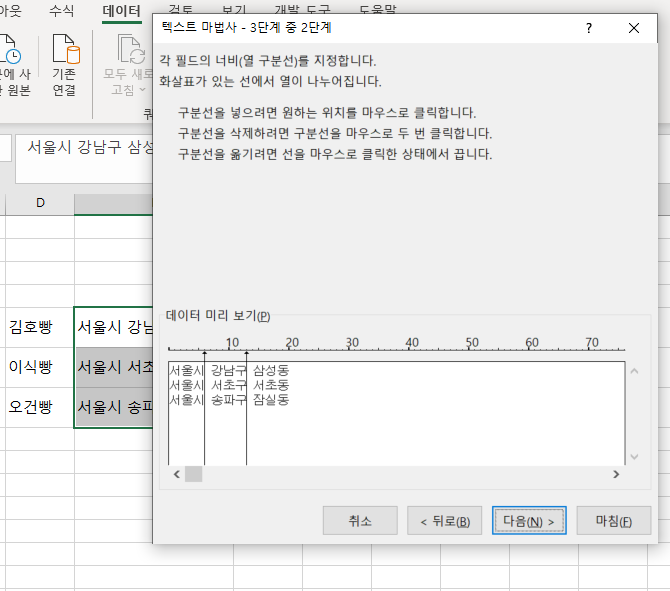Viewport: 670px width, 591px height.
Task: Open the 데이터 ribbon tab
Action: tap(122, 11)
